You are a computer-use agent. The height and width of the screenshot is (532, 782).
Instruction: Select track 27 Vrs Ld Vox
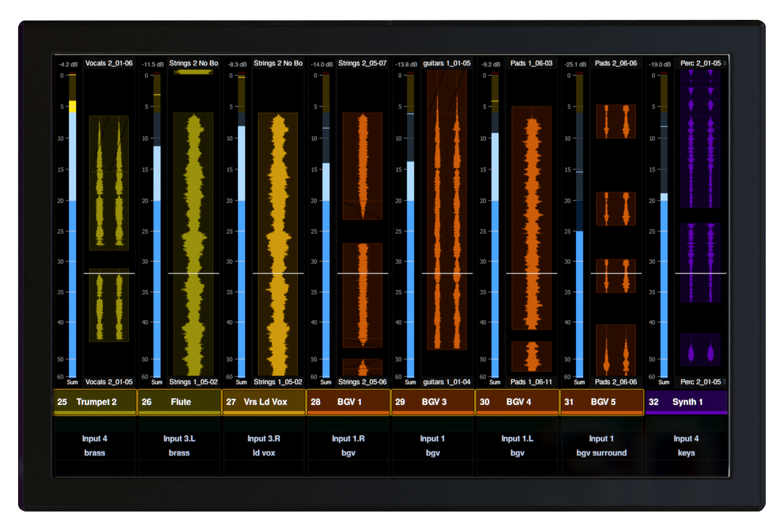pos(264,402)
